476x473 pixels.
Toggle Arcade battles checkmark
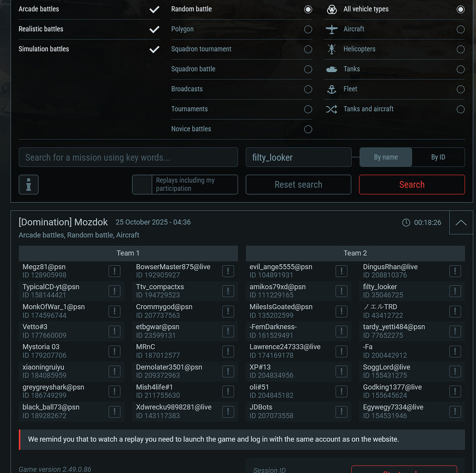154,9
